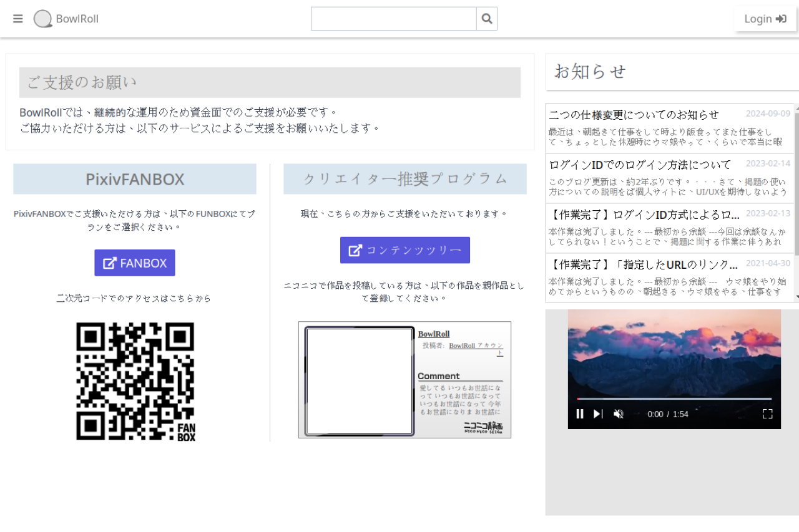Unmute the video sound
Viewport: 799px width, 532px height.
(x=619, y=414)
